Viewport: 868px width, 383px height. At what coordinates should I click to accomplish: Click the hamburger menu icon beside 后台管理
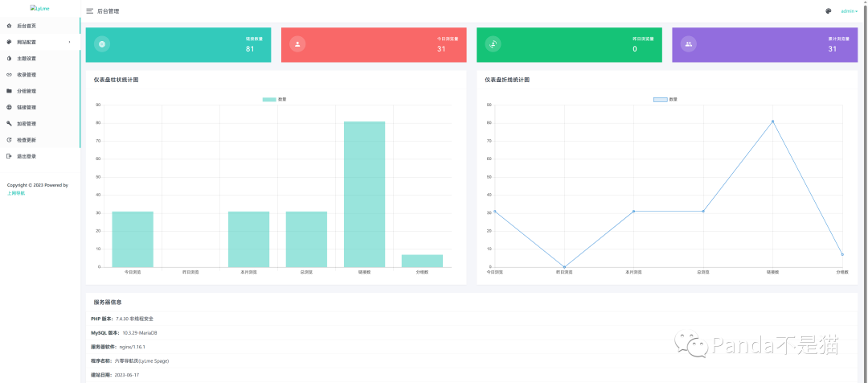pos(90,11)
